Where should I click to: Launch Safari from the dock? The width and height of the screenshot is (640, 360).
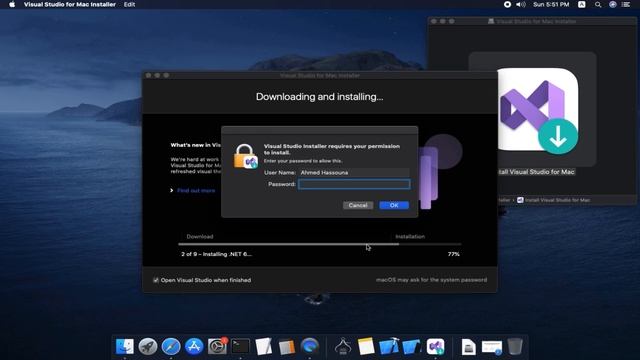tap(171, 347)
